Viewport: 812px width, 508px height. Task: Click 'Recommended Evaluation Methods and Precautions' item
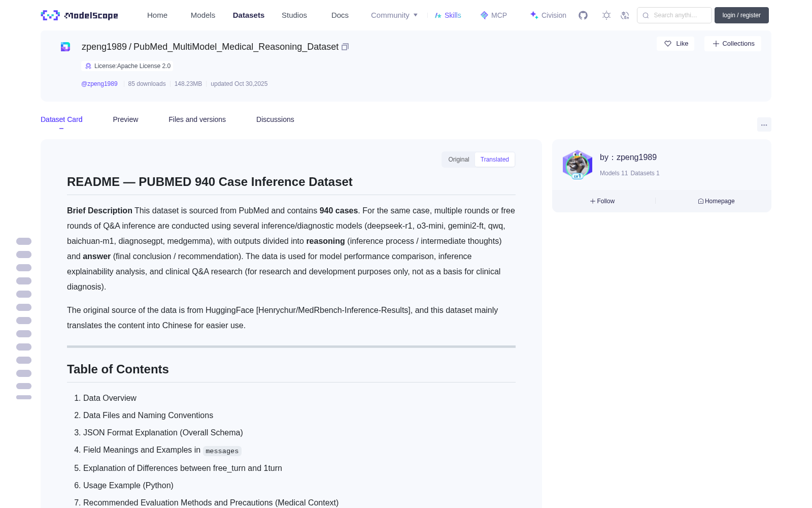click(211, 503)
